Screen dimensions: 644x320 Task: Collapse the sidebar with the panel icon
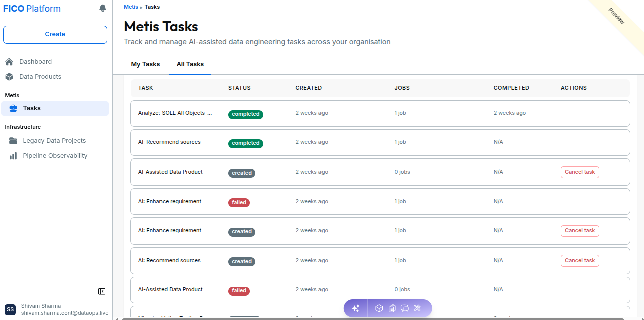102,291
